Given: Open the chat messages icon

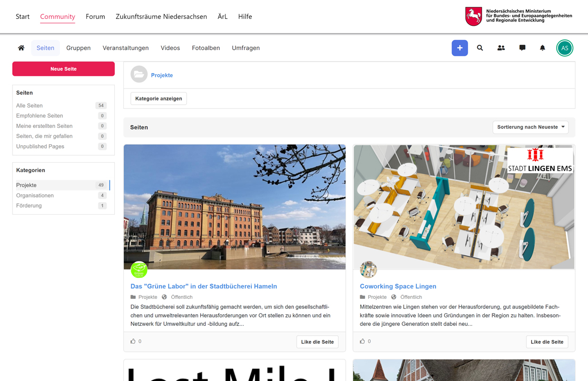Looking at the screenshot, I should 522,48.
